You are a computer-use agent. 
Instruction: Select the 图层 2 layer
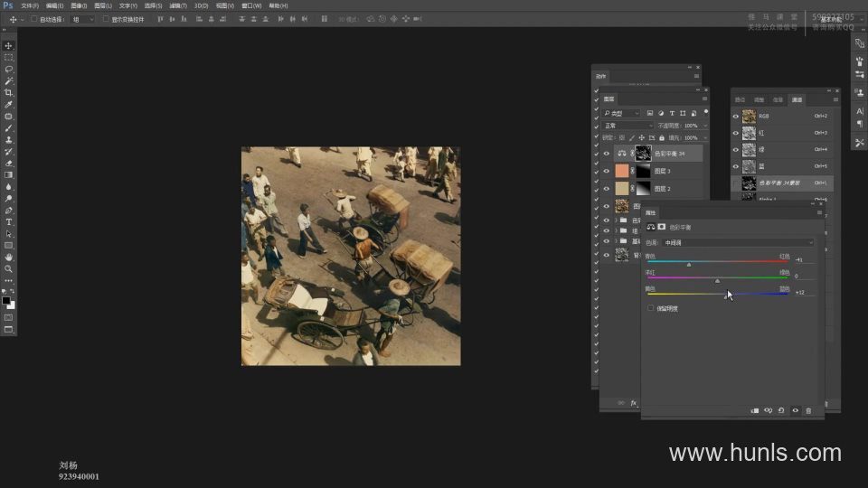coord(663,189)
